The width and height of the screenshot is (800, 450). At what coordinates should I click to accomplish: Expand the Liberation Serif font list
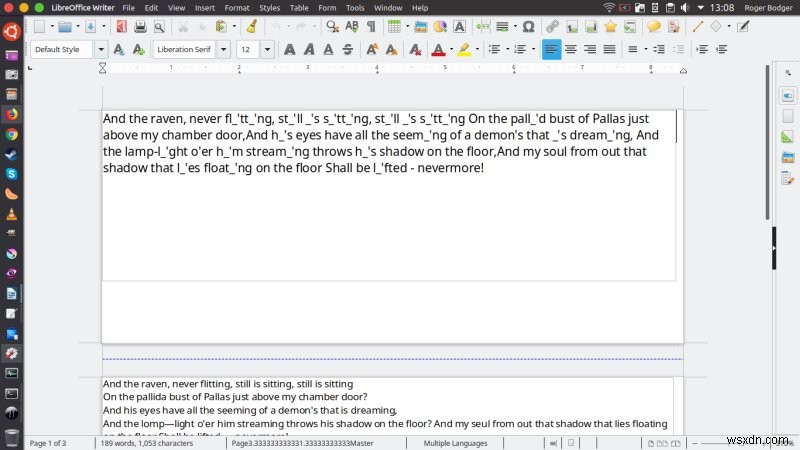[223, 49]
